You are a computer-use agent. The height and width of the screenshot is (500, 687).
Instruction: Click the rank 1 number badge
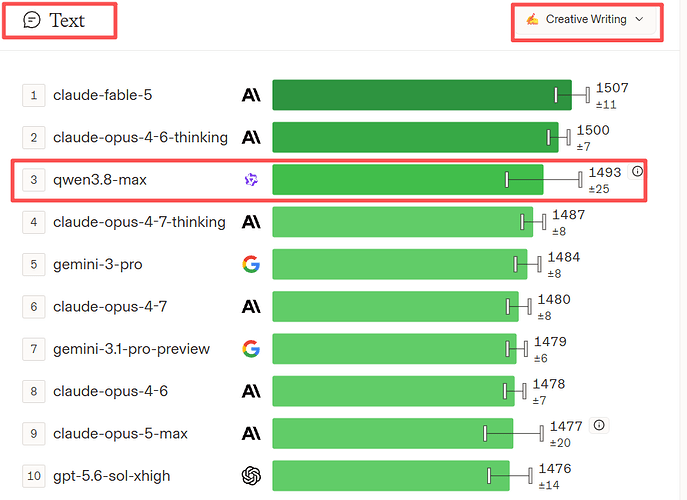tap(34, 95)
